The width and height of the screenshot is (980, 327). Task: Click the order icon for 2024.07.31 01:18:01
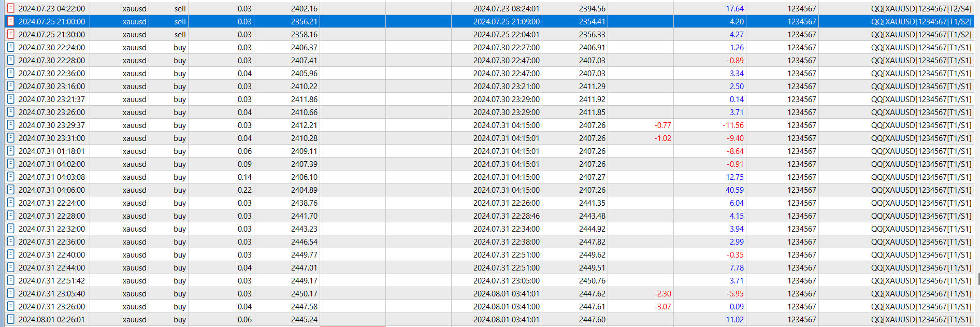click(x=10, y=151)
